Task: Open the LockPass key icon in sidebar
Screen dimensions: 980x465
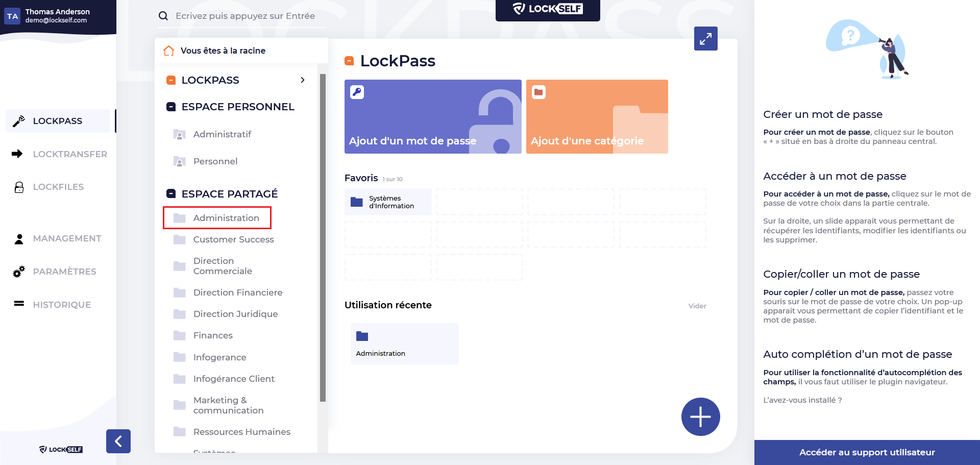Action: click(19, 121)
